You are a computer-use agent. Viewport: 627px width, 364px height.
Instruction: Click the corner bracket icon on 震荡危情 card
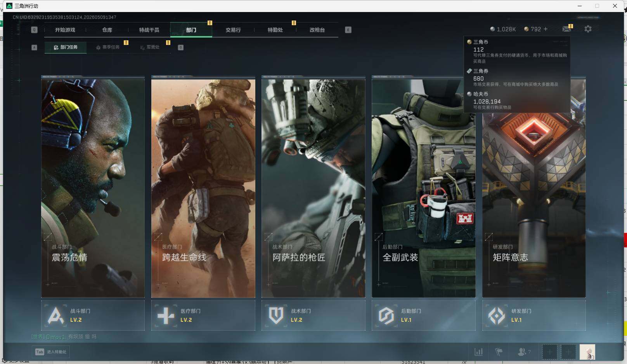coord(48,236)
